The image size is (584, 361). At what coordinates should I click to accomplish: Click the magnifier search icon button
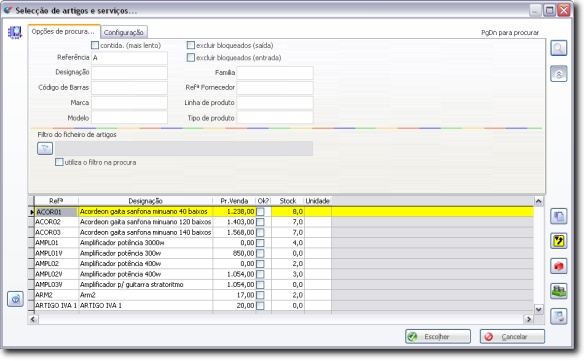click(558, 48)
